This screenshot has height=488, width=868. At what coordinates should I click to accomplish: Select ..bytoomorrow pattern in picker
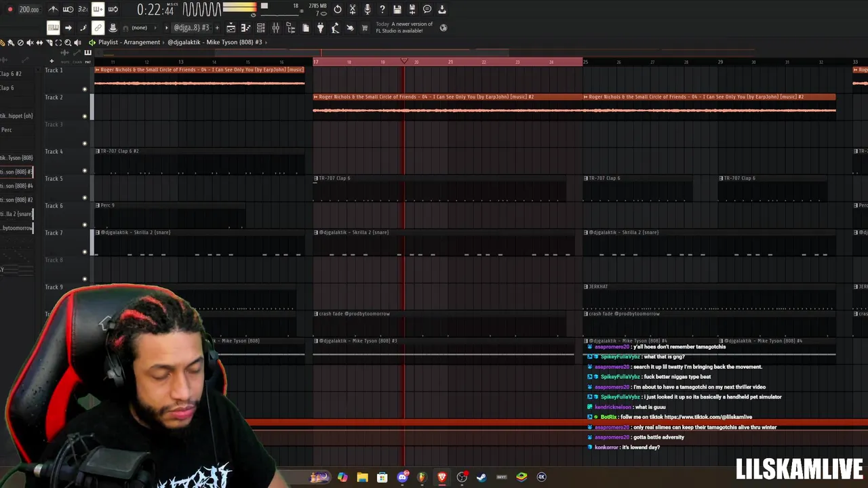16,228
